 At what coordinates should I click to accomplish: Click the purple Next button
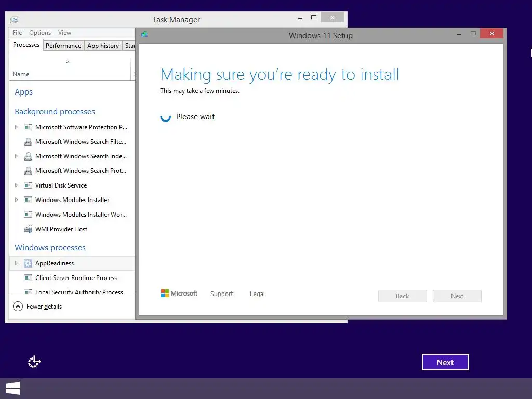[x=445, y=362]
